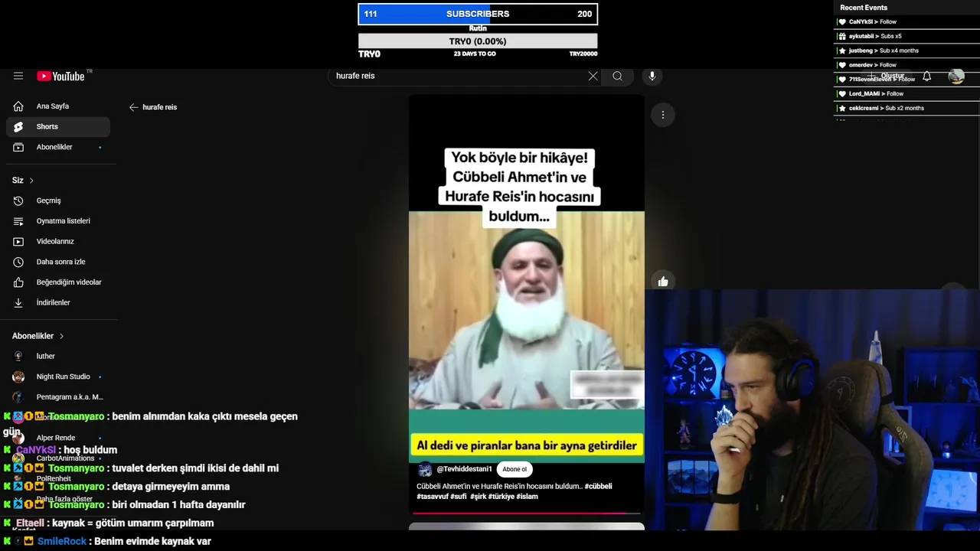Seek on the Short's red progress bar
Image resolution: width=980 pixels, height=551 pixels.
click(527, 513)
